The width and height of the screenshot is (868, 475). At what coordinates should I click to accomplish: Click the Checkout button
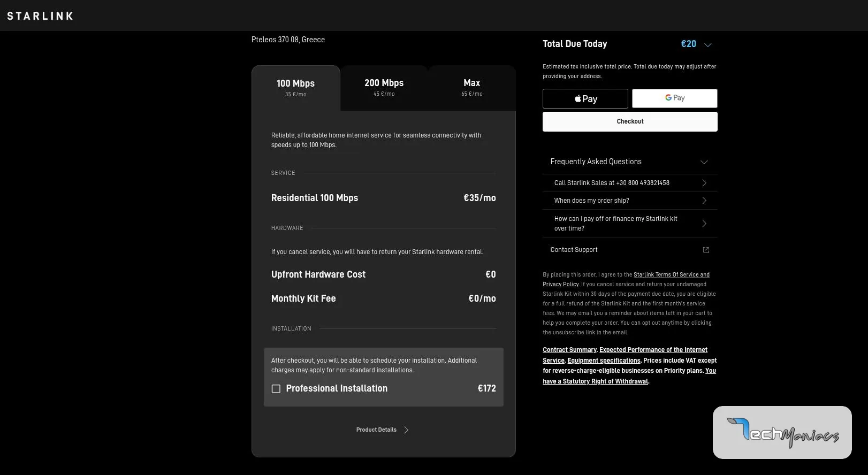click(x=630, y=121)
